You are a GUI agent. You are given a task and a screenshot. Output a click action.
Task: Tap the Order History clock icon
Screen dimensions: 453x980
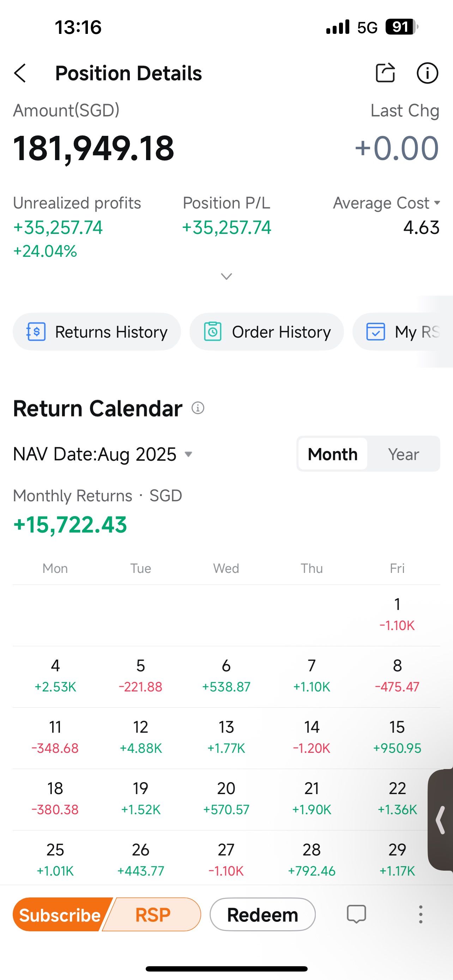tap(213, 332)
